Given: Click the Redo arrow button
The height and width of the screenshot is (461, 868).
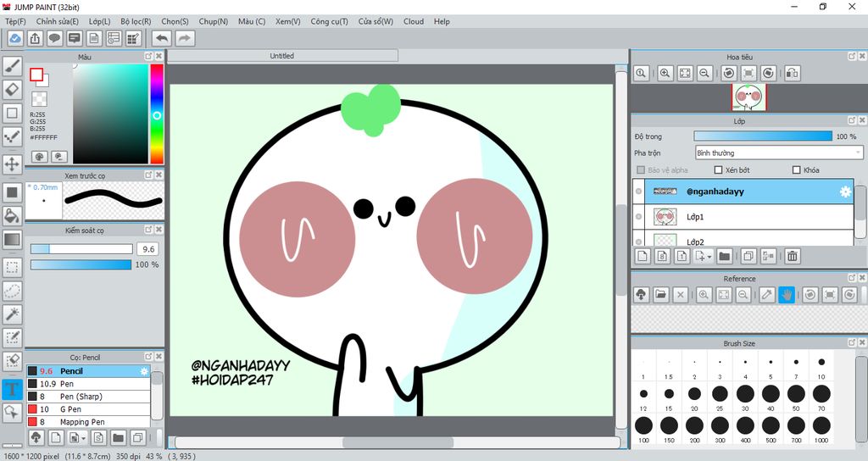Looking at the screenshot, I should pyautogui.click(x=185, y=38).
